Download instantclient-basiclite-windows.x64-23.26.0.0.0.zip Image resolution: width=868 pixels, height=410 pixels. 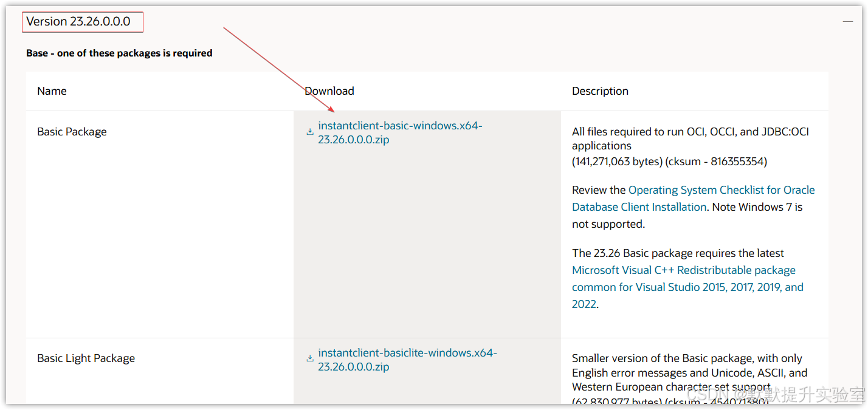click(407, 360)
